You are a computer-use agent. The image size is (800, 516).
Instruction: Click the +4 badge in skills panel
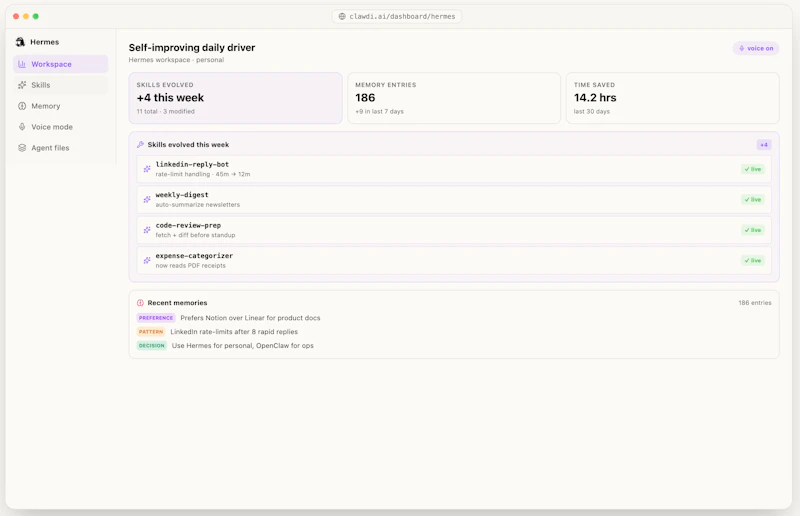tap(764, 145)
